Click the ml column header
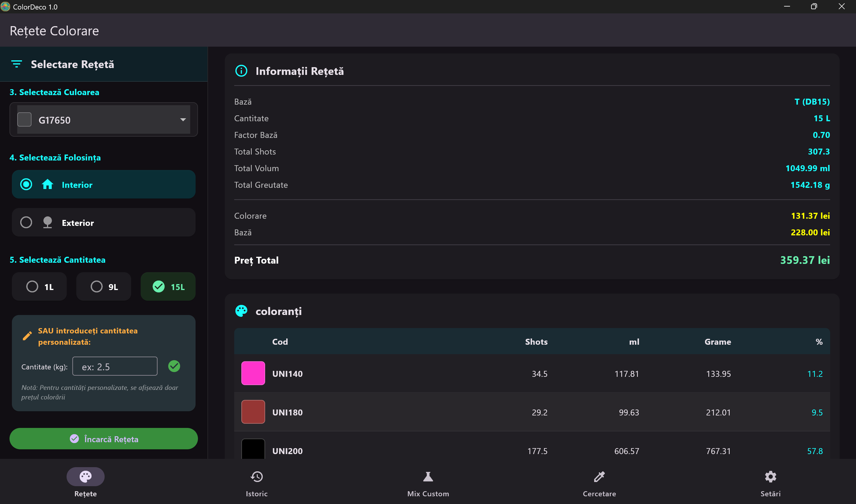The height and width of the screenshot is (504, 856). pyautogui.click(x=634, y=342)
